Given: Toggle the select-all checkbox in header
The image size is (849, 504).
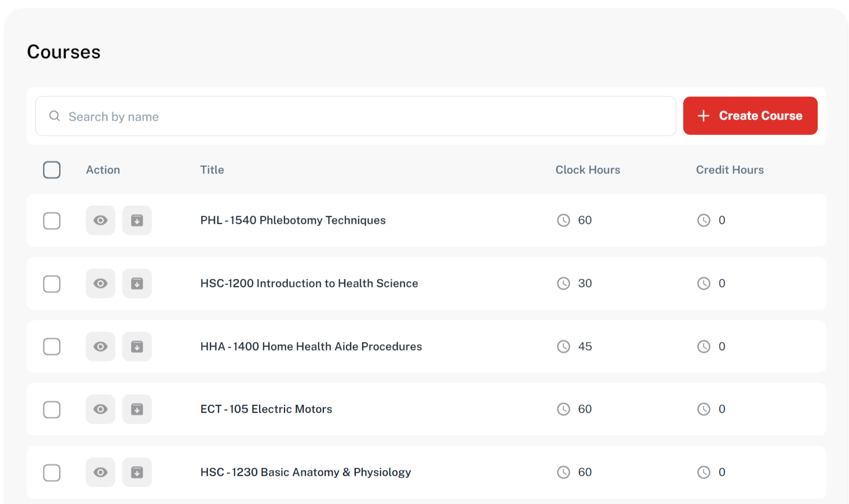Looking at the screenshot, I should click(x=52, y=170).
